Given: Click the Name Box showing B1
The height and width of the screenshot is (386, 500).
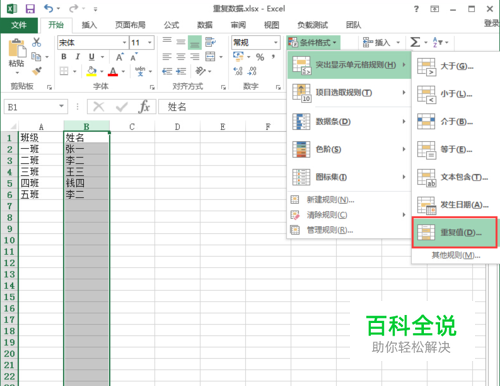Looking at the screenshot, I should click(36, 107).
